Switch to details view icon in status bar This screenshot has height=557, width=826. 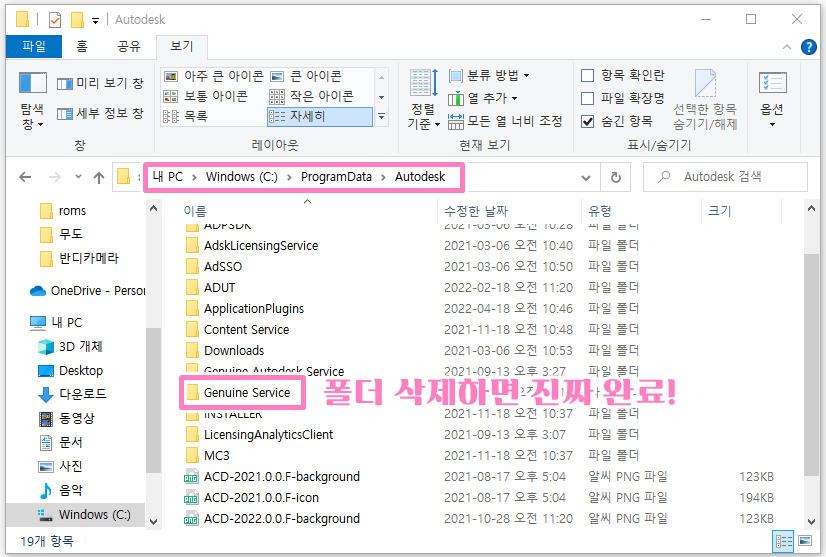(783, 541)
